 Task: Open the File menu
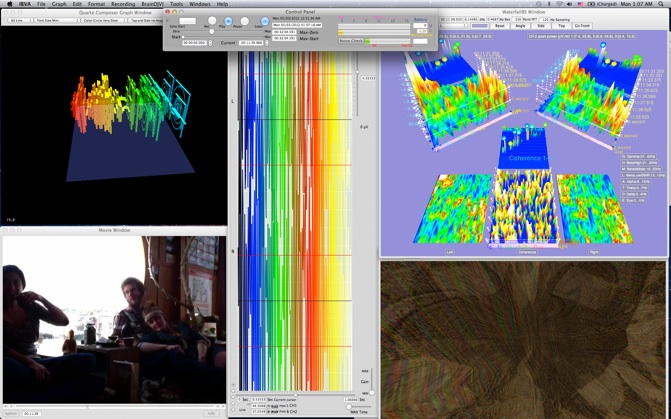(41, 4)
